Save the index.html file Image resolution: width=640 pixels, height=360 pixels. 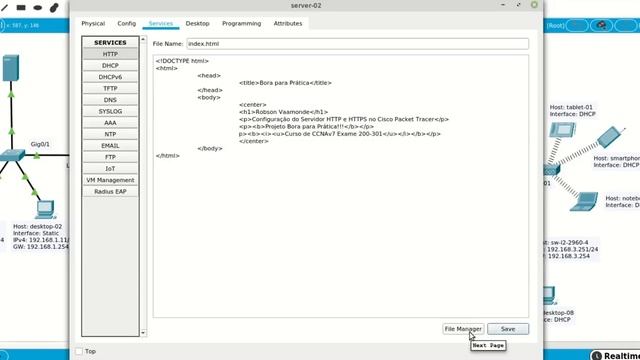coord(508,329)
